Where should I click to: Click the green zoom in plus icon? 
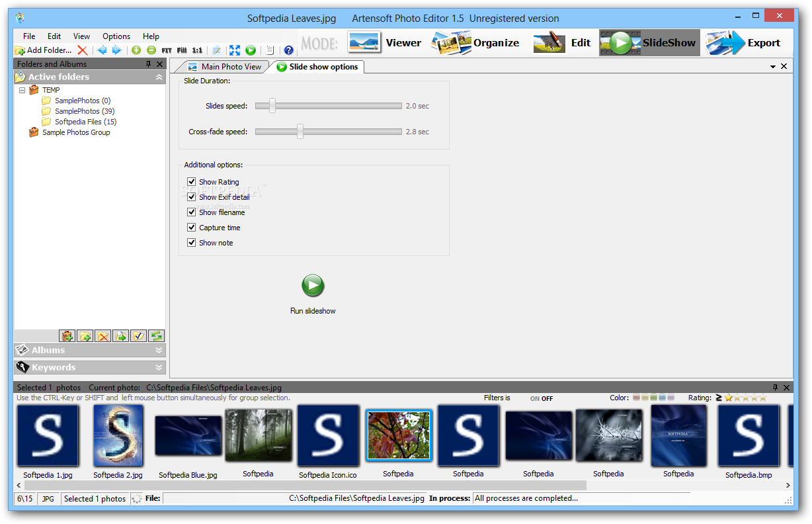coord(136,50)
